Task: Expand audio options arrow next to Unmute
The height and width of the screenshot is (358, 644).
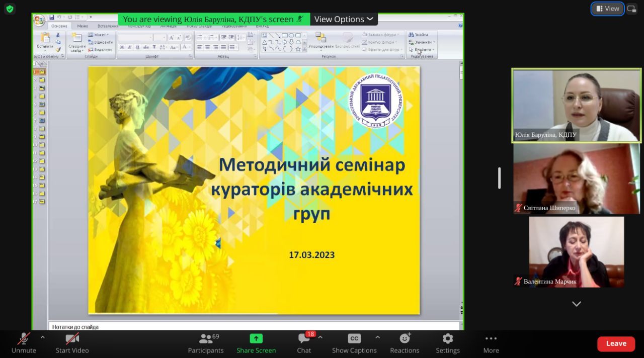Action: (x=43, y=337)
